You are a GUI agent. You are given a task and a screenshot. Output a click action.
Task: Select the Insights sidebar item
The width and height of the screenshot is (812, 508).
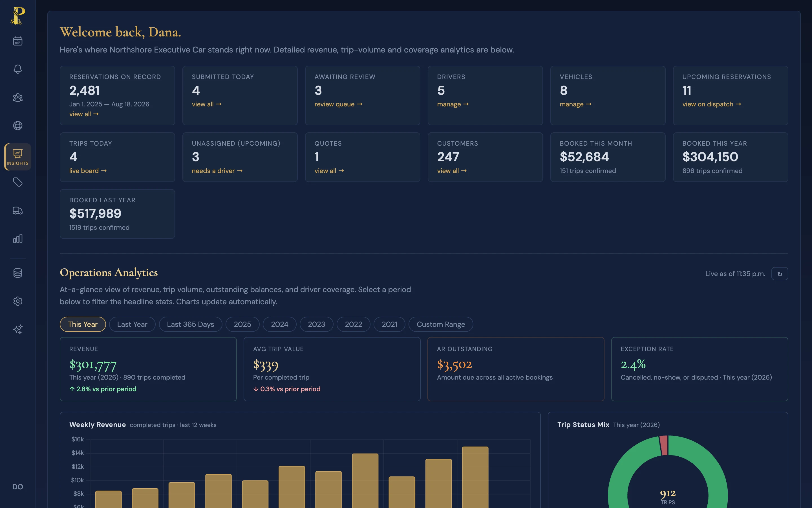(x=18, y=157)
